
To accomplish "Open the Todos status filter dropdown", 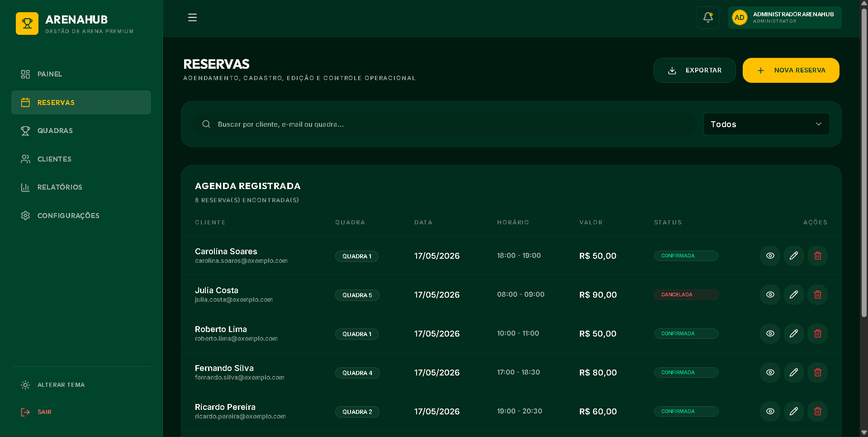I will [x=766, y=124].
